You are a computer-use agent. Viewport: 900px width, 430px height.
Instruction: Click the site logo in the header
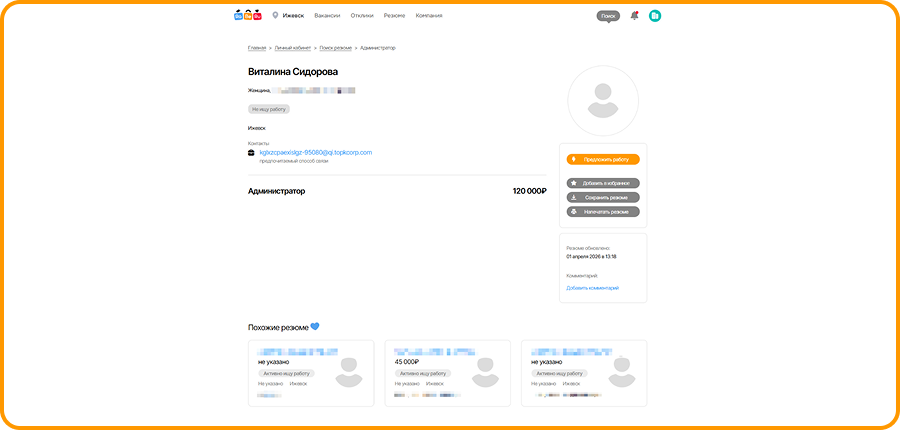pyautogui.click(x=247, y=15)
